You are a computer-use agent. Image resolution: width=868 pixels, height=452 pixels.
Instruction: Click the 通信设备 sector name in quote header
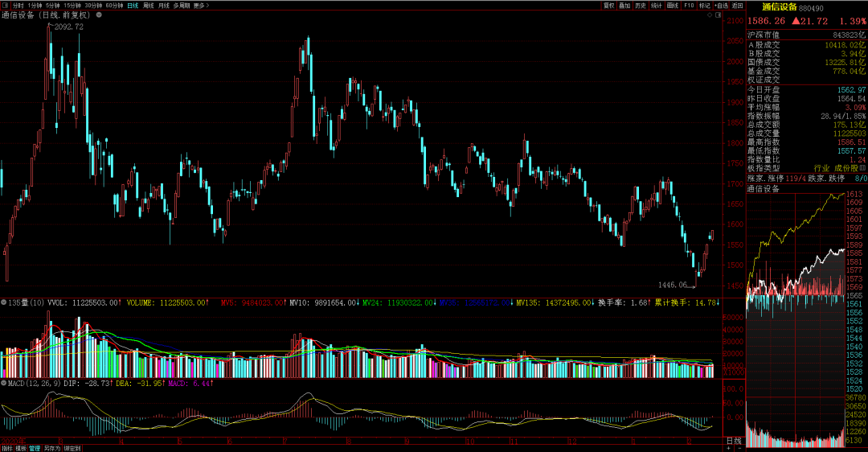[780, 7]
